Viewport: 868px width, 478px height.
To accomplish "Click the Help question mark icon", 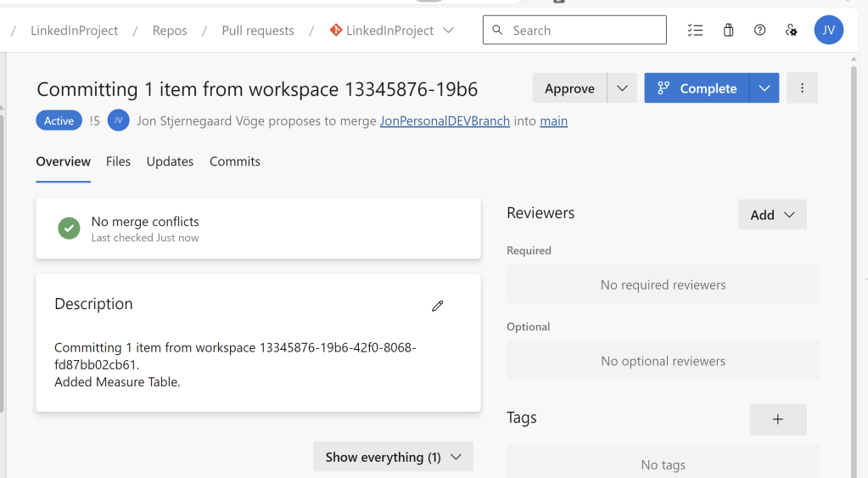I will 759,31.
